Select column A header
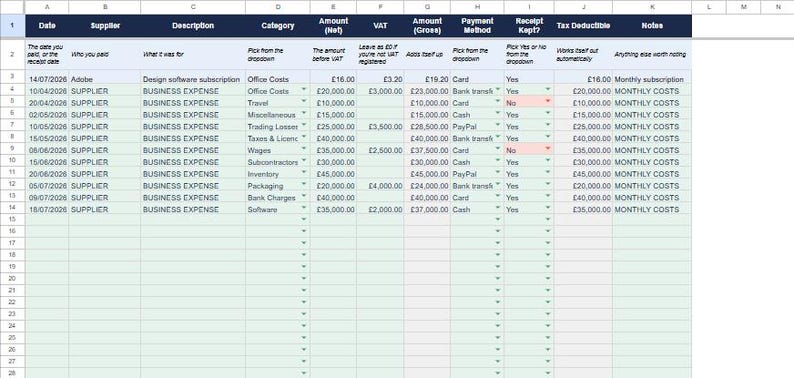 [x=47, y=7]
